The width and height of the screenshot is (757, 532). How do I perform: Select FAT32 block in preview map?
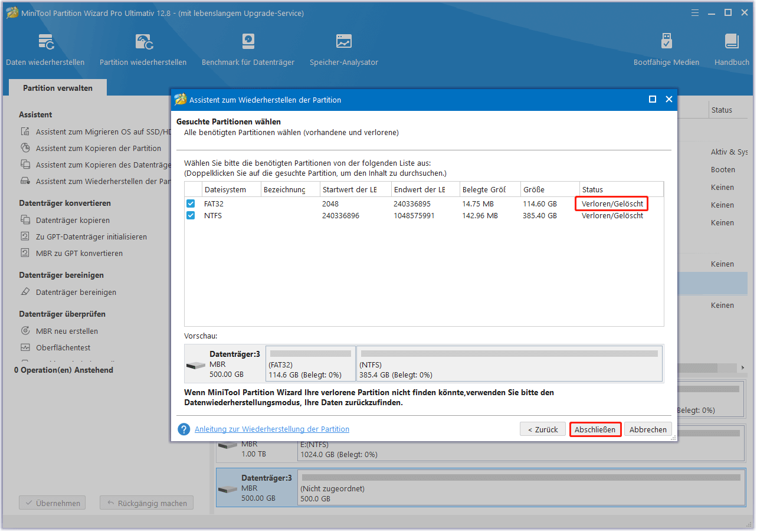[310, 364]
